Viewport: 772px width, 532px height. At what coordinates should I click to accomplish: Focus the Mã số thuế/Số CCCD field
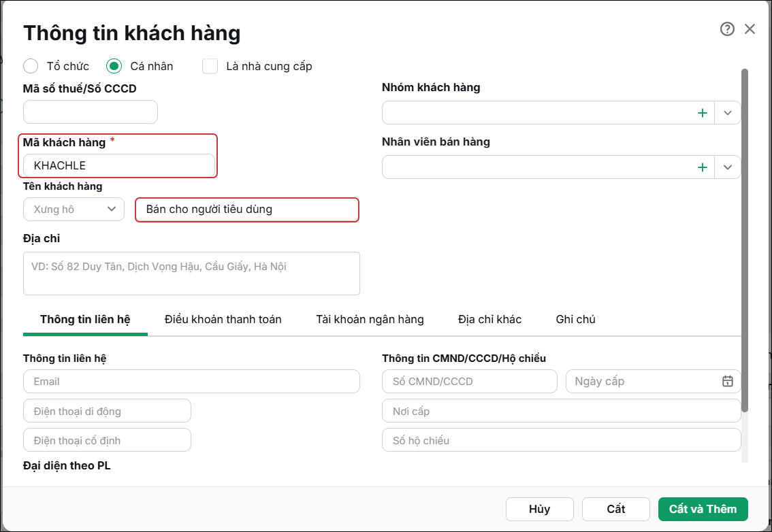(91, 112)
